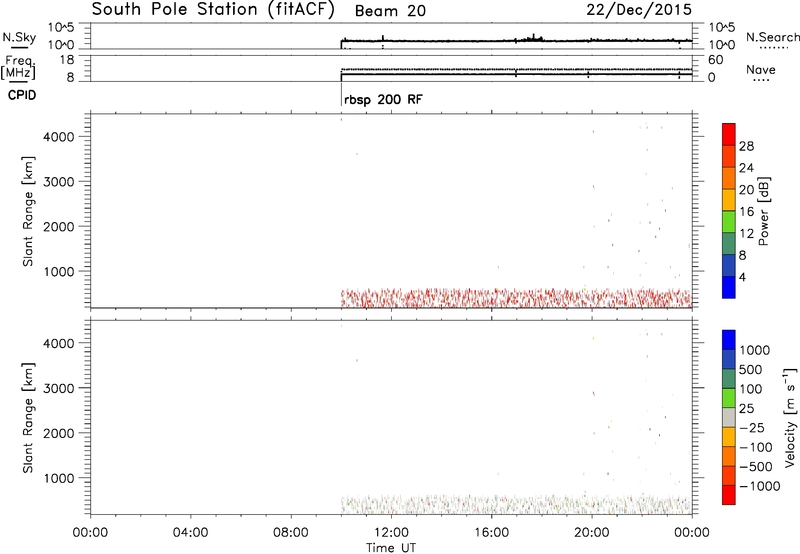Click the '3000' tick in the power panel
Viewport: 800px width, 554px height.
[59, 182]
